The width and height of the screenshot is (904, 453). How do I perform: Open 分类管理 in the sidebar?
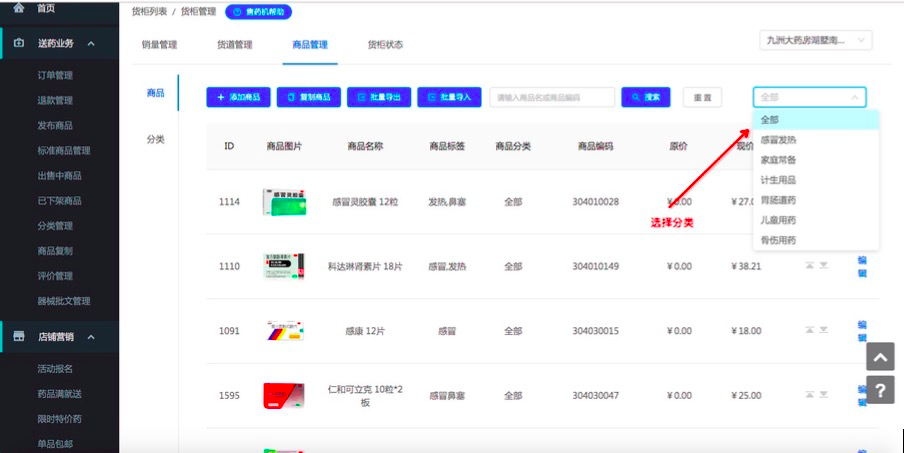pos(55,226)
